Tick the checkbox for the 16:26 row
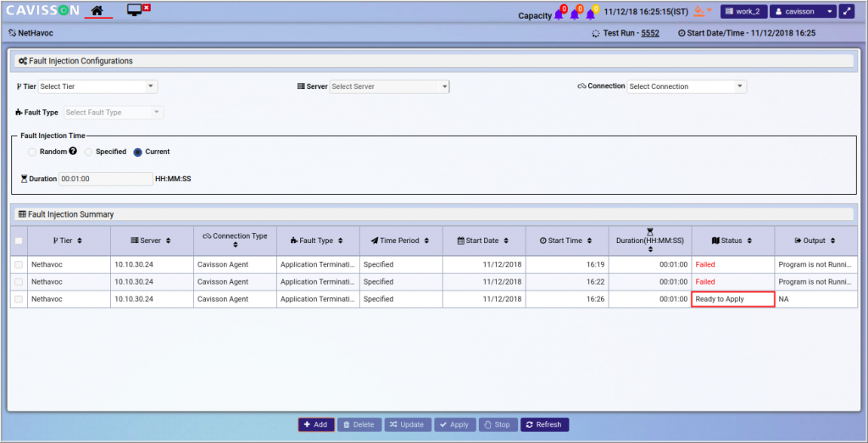 pos(19,299)
